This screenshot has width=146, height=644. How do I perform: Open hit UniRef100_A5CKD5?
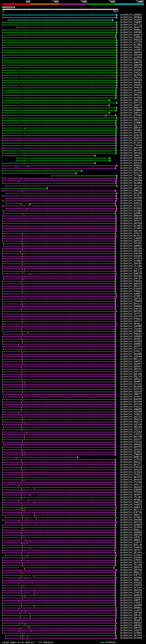point(131,158)
